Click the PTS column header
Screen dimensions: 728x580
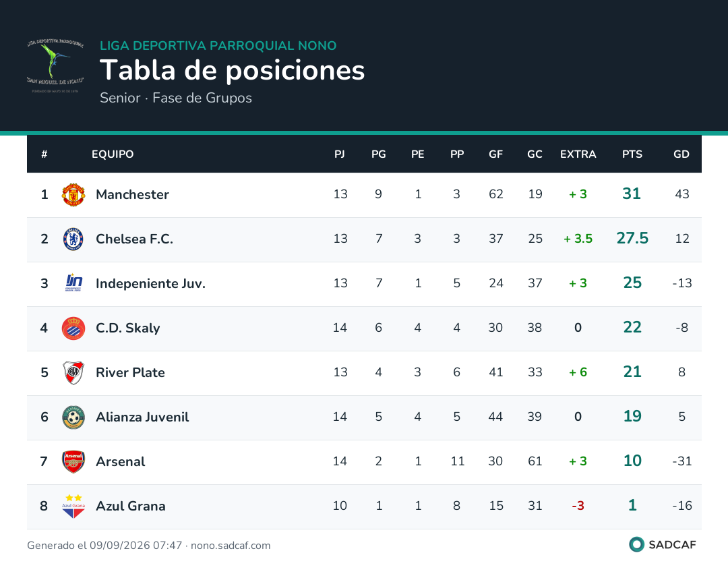(x=632, y=154)
